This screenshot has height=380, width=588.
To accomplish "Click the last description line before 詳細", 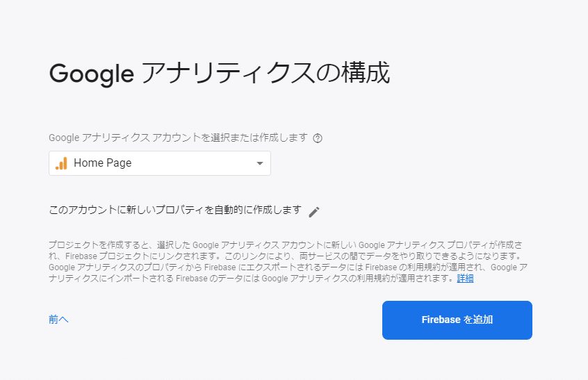I will tap(250, 279).
